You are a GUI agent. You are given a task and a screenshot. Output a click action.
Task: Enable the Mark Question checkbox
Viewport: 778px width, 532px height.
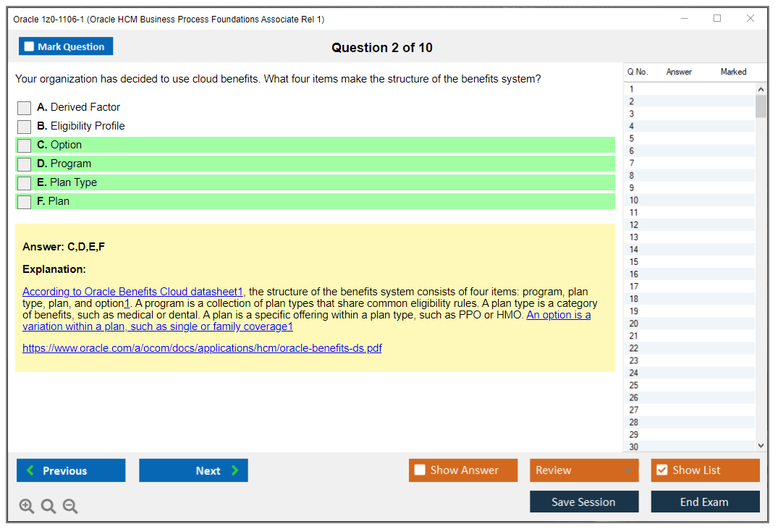click(29, 46)
